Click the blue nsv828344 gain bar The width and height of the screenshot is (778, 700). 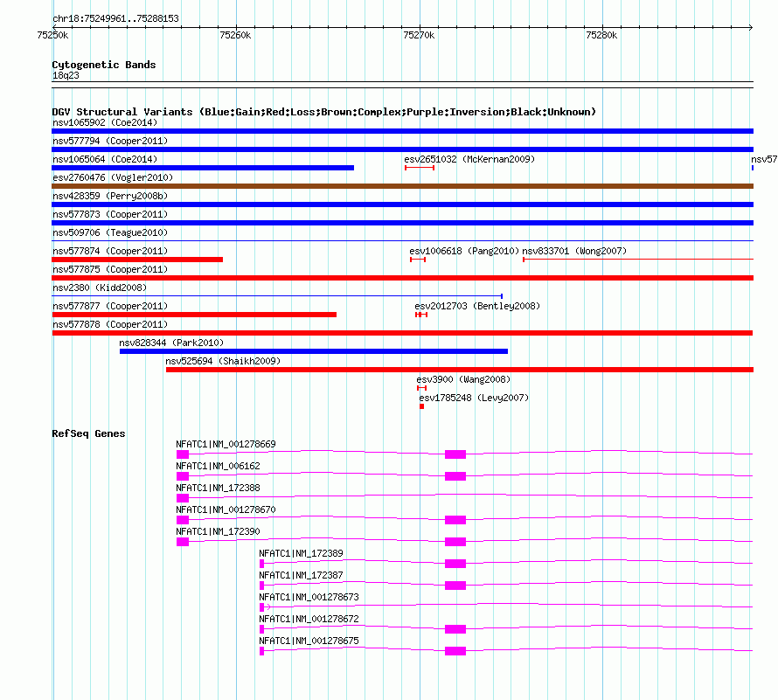tap(314, 351)
